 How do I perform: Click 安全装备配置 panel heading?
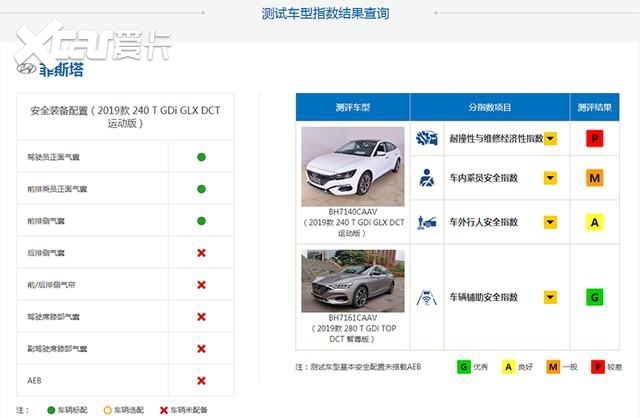[x=125, y=117]
